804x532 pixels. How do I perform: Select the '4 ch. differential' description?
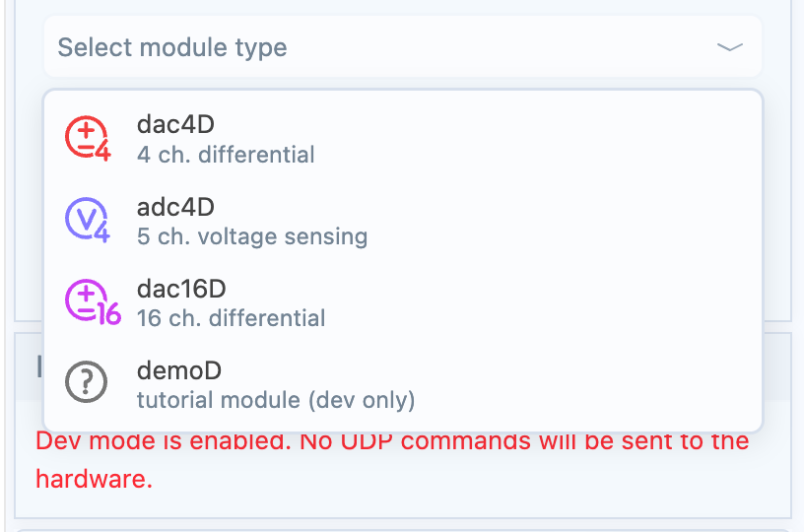[226, 155]
